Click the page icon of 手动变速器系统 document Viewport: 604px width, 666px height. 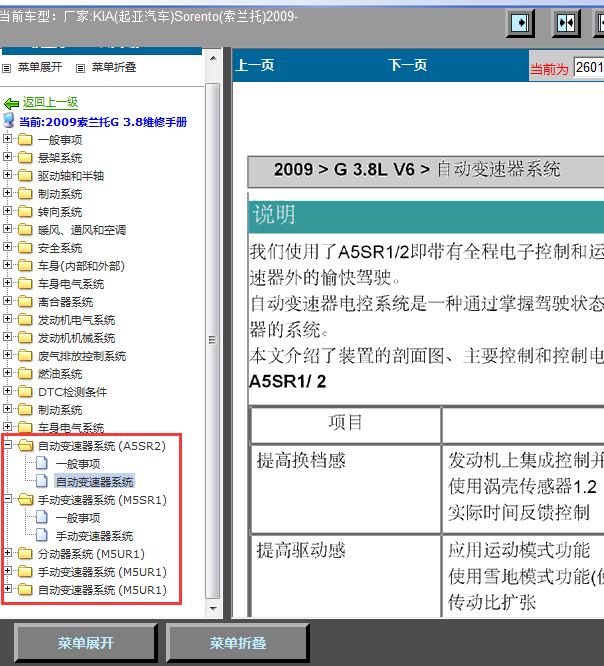42,535
